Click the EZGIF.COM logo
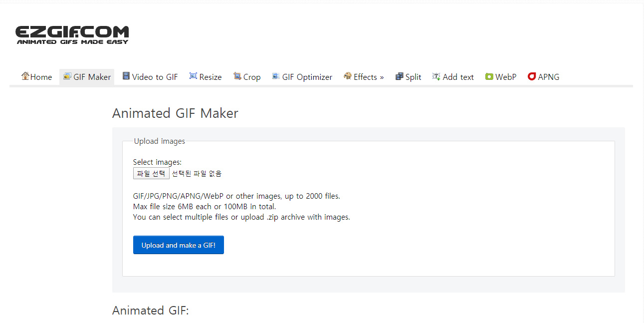Image resolution: width=644 pixels, height=323 pixels. coord(72,34)
